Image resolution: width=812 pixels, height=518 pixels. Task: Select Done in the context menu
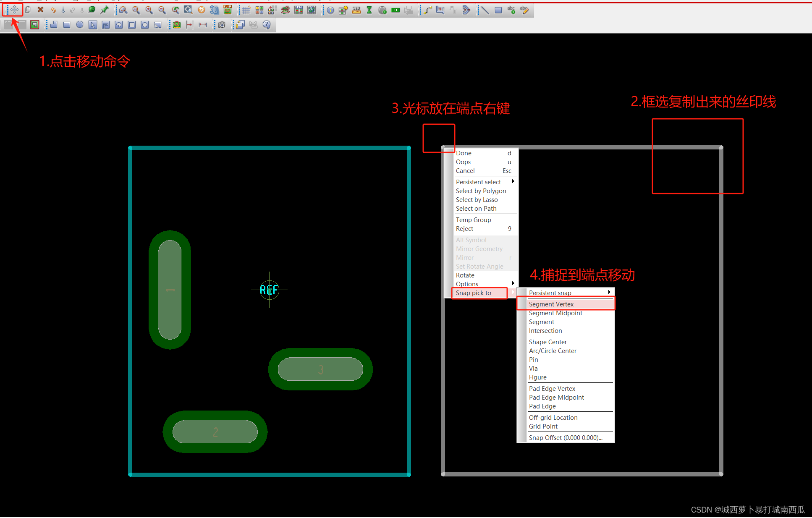click(x=464, y=153)
